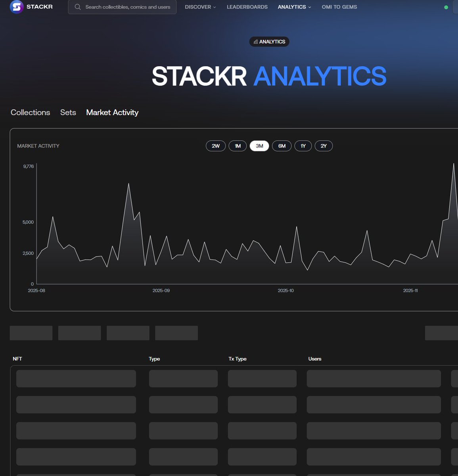Select the 3M time range

pyautogui.click(x=259, y=146)
